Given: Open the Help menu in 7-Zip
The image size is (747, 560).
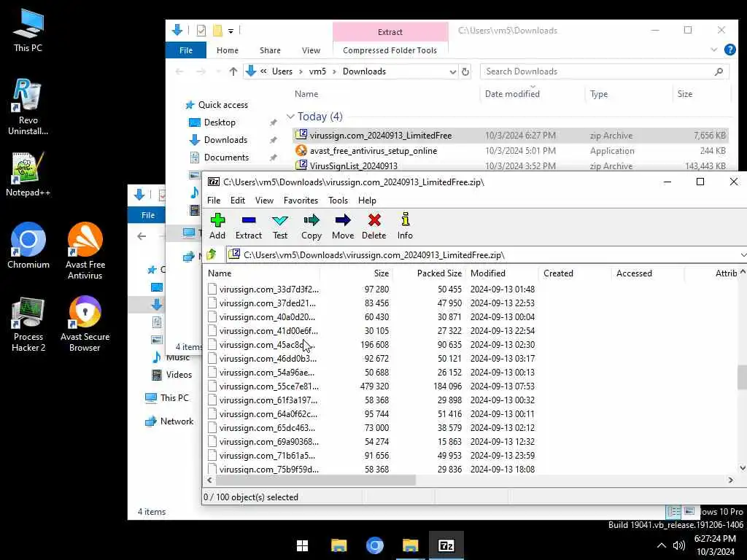Looking at the screenshot, I should click(x=367, y=201).
